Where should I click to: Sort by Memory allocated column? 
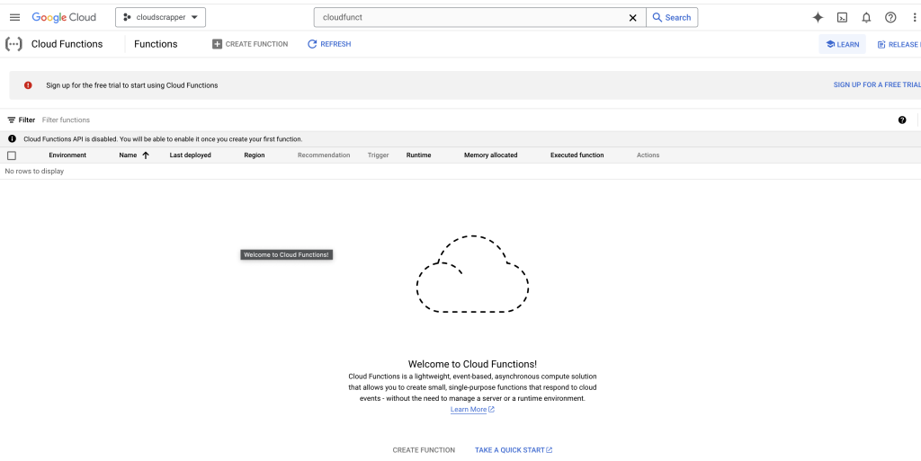(490, 155)
